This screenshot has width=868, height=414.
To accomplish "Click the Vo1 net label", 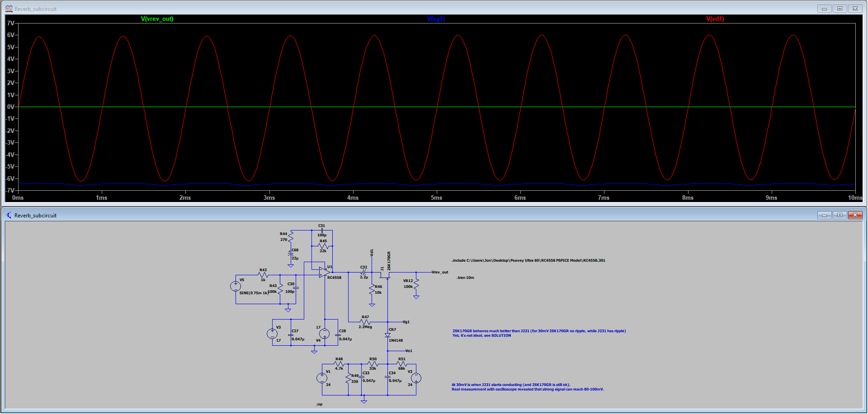I will click(x=409, y=351).
